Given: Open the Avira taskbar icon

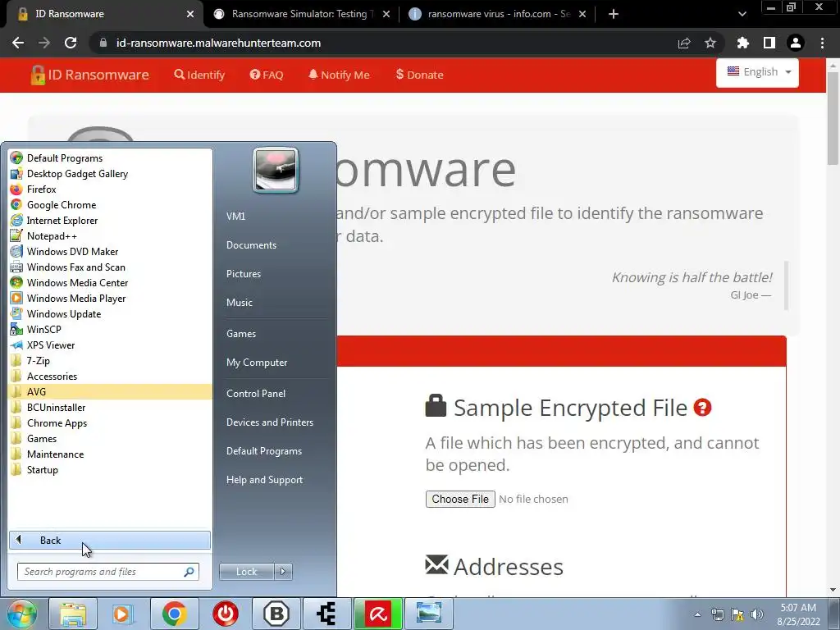Looking at the screenshot, I should 378,614.
